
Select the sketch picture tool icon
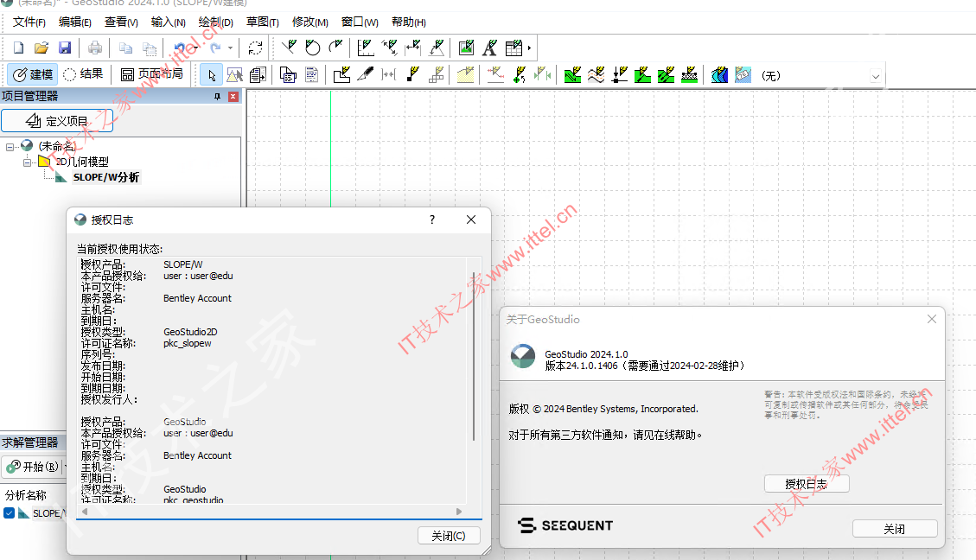[466, 48]
